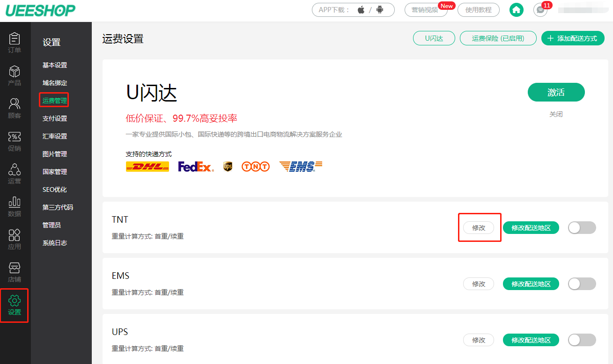Click the EMS shipping method title

click(120, 276)
